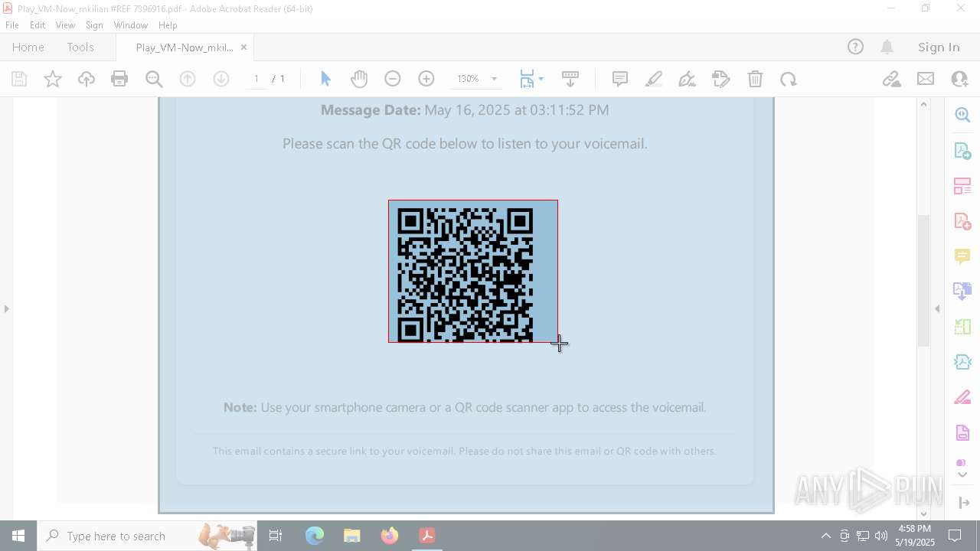Add a sticky note comment
This screenshot has width=980, height=551.
point(620,79)
